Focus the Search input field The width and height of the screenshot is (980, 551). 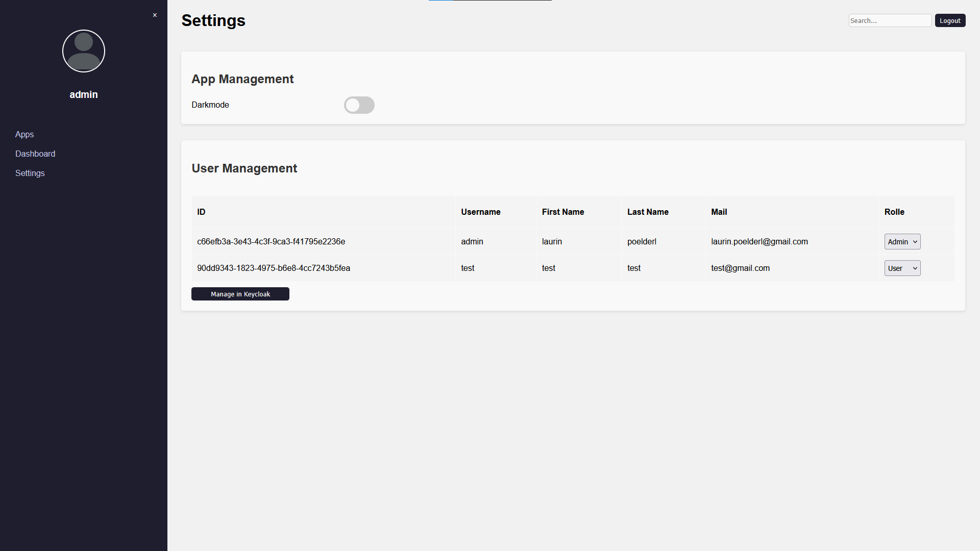[x=890, y=20]
